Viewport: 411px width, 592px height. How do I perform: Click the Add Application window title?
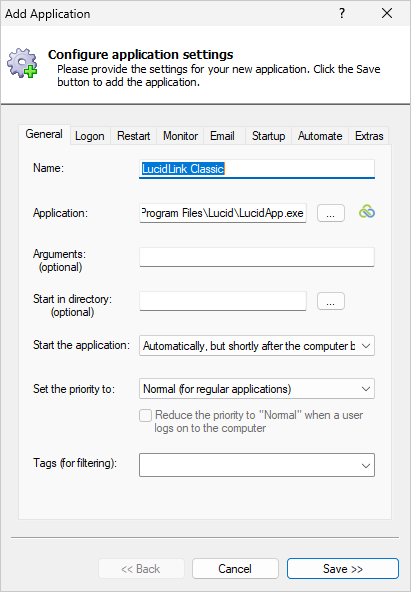pos(48,14)
